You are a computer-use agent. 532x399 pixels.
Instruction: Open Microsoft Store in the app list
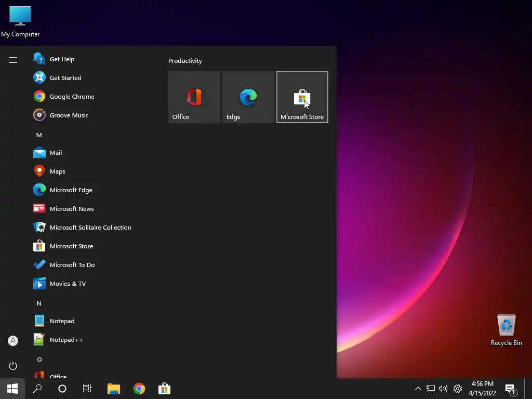click(x=91, y=246)
